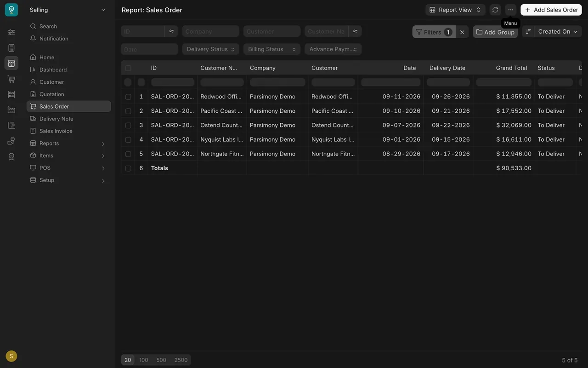Open the manufacturing factory module icon
Screen dimensions: 588x368
[x=11, y=110]
